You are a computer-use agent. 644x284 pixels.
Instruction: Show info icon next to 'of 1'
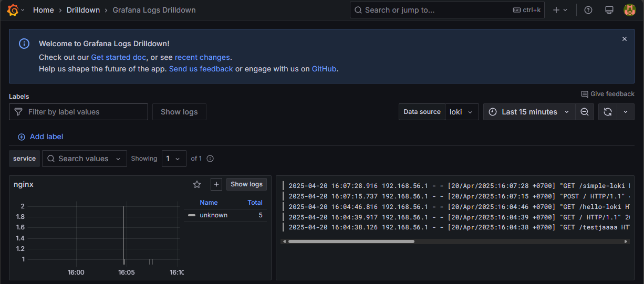tap(210, 159)
